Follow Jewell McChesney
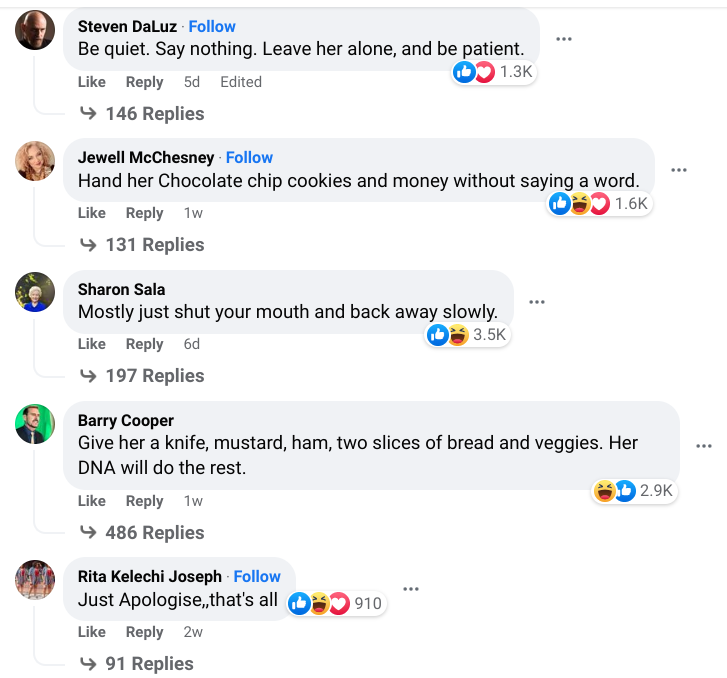The image size is (727, 678). tap(249, 157)
